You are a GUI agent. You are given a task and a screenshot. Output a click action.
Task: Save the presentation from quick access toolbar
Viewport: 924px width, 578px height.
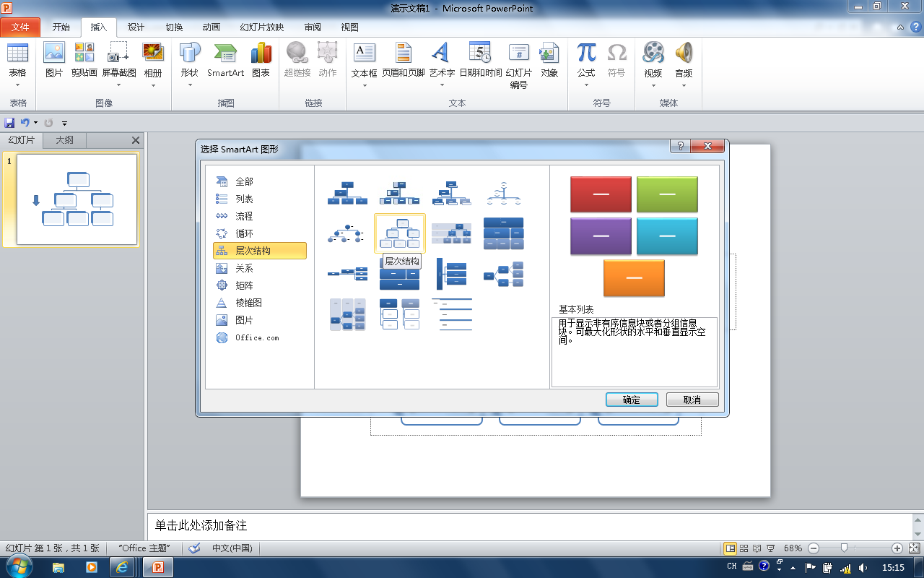10,123
